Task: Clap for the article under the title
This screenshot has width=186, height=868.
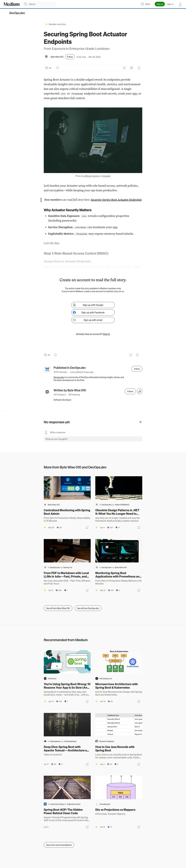Action: point(47,68)
